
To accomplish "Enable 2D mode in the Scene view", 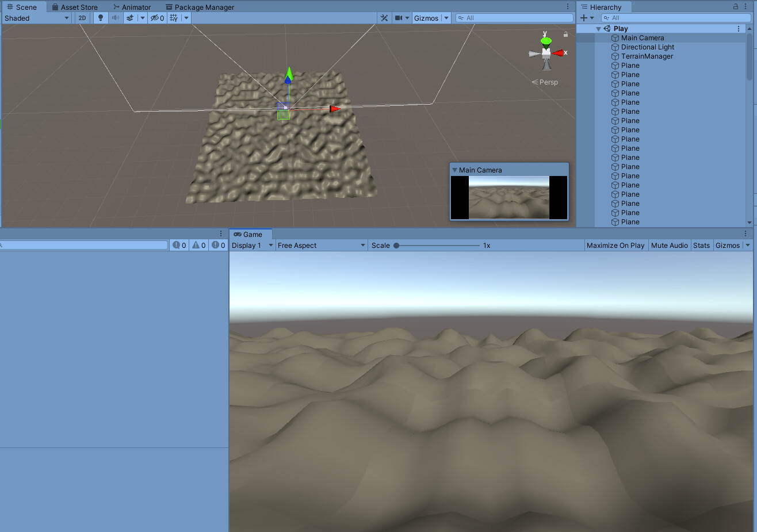I will tap(82, 18).
